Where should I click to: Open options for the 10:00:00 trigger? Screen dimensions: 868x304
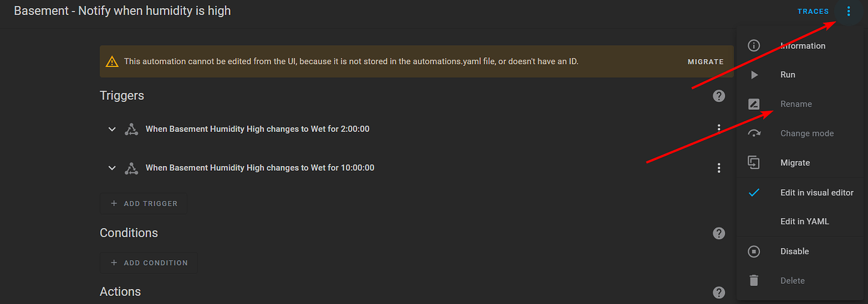pos(719,168)
